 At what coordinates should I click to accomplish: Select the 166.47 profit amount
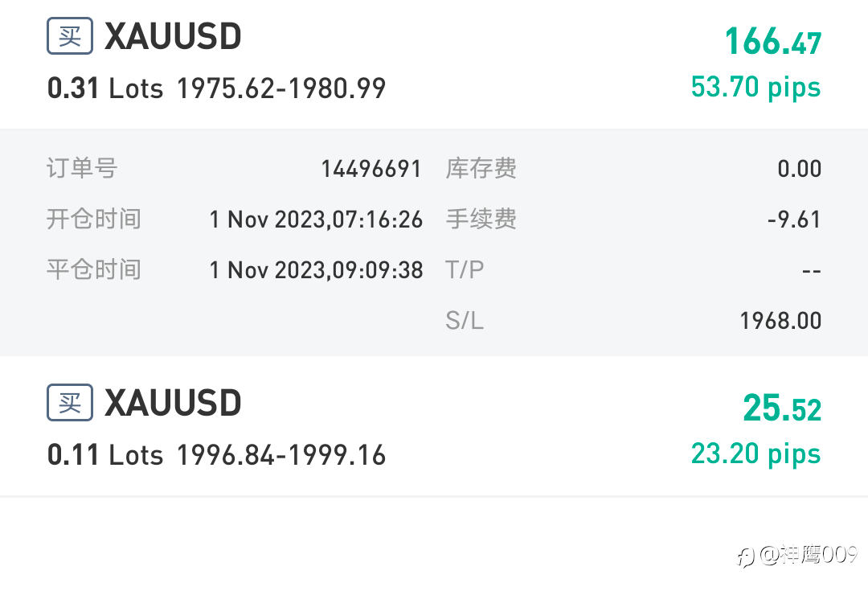(x=772, y=41)
